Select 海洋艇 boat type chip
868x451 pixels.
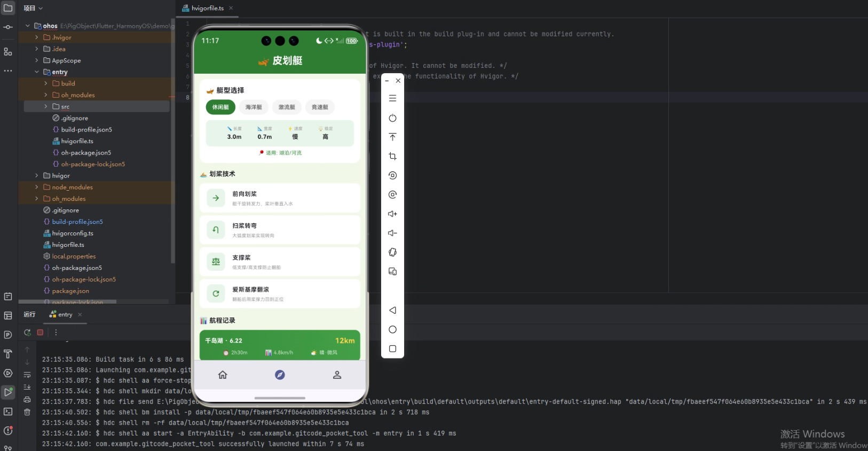tap(254, 107)
